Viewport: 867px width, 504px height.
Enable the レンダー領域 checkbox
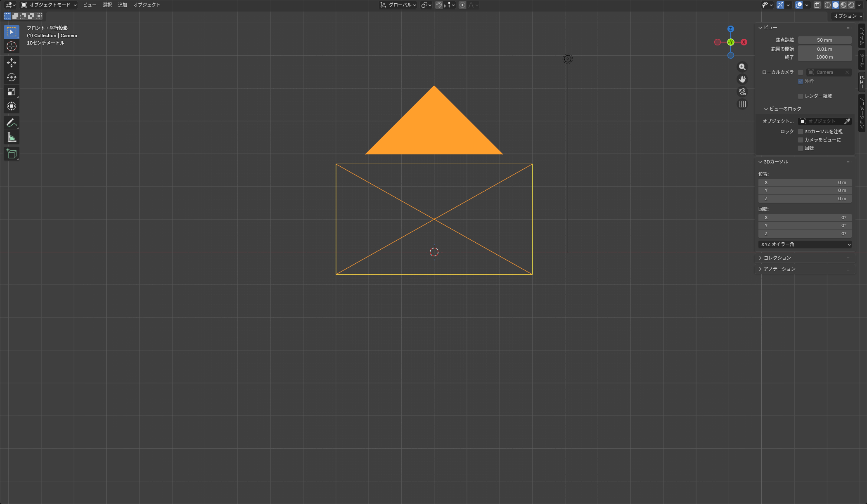point(801,96)
